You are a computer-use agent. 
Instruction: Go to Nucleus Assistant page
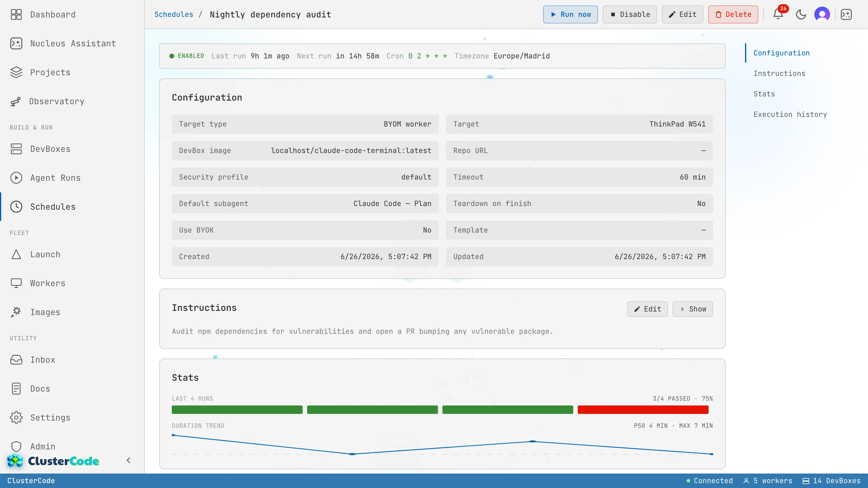point(73,43)
